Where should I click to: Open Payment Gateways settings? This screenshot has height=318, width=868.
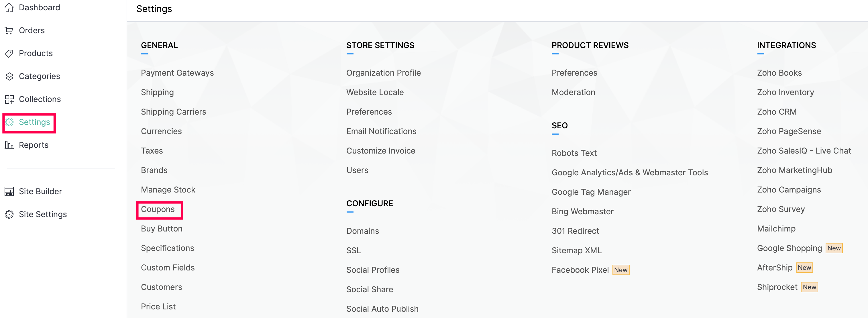click(x=177, y=73)
